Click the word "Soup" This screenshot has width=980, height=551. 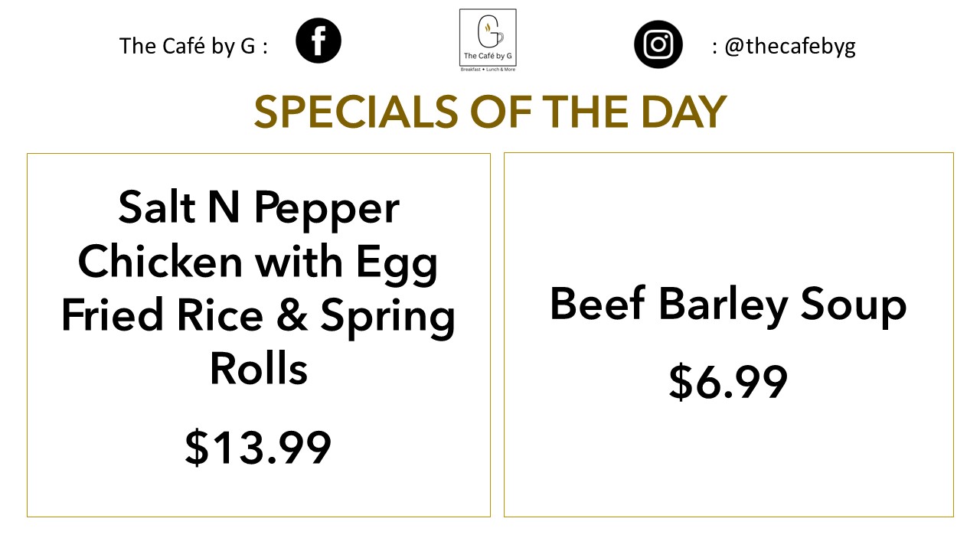[x=854, y=305]
